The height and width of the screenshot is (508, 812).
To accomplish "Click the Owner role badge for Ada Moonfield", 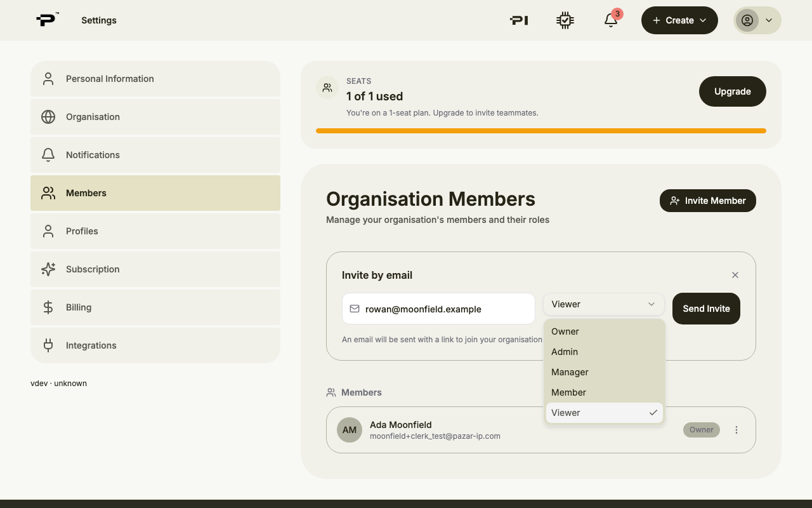I will (x=702, y=430).
